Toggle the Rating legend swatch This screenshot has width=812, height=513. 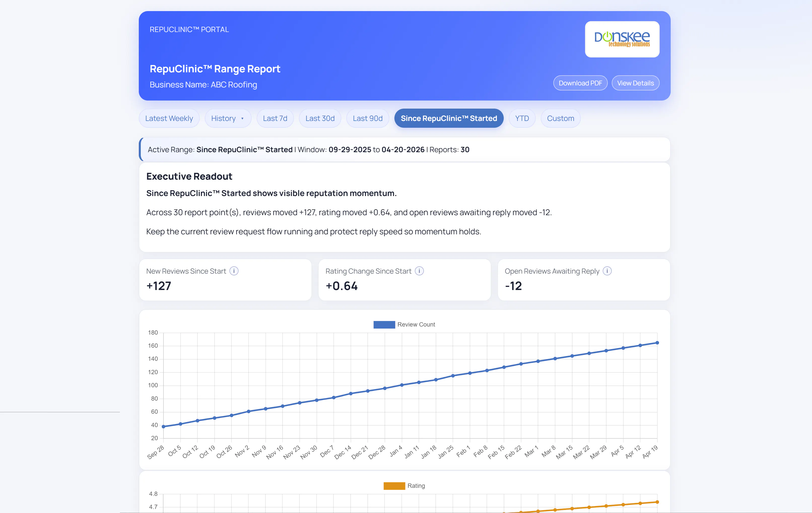click(394, 486)
